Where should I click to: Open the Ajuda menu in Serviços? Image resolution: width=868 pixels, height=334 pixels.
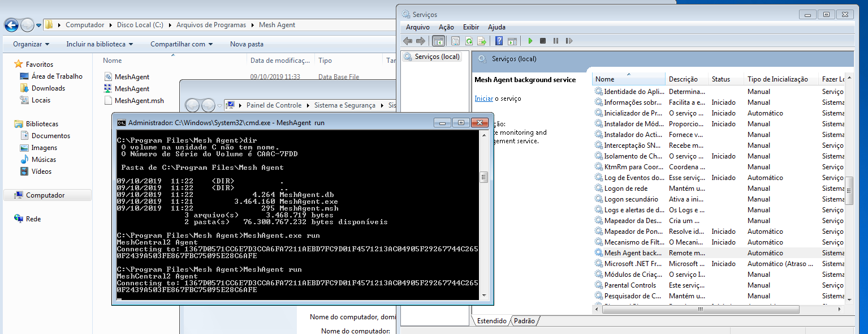pos(496,27)
